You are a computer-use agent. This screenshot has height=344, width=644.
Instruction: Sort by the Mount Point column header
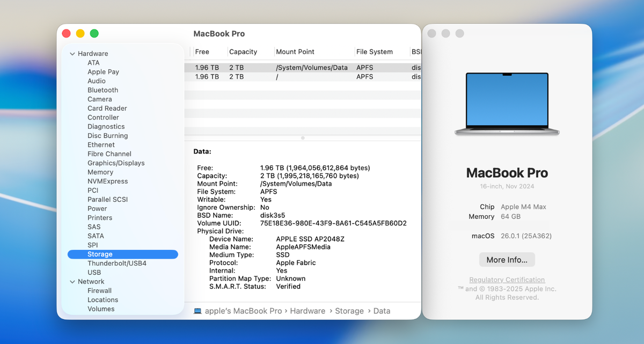(295, 52)
